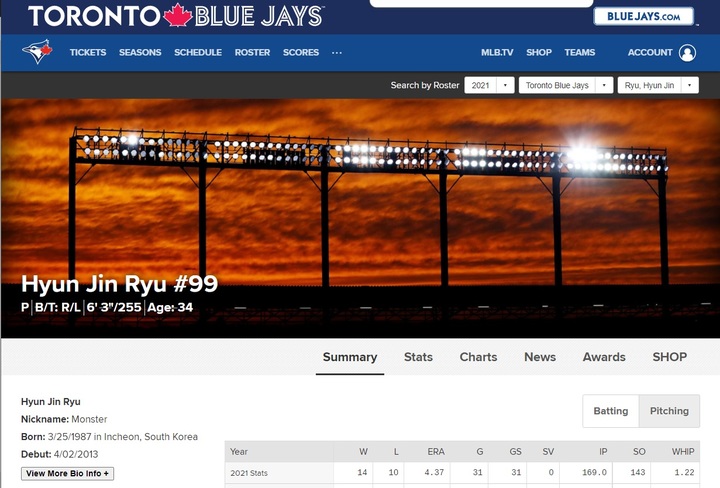Click the three-dot more menu icon
Viewport: 720px width, 488px height.
337,53
